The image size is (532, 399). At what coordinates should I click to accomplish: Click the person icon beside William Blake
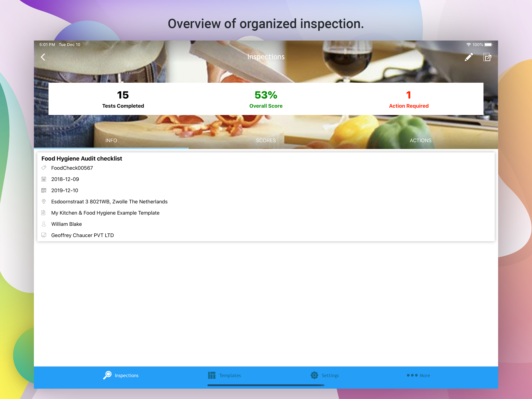(x=44, y=224)
